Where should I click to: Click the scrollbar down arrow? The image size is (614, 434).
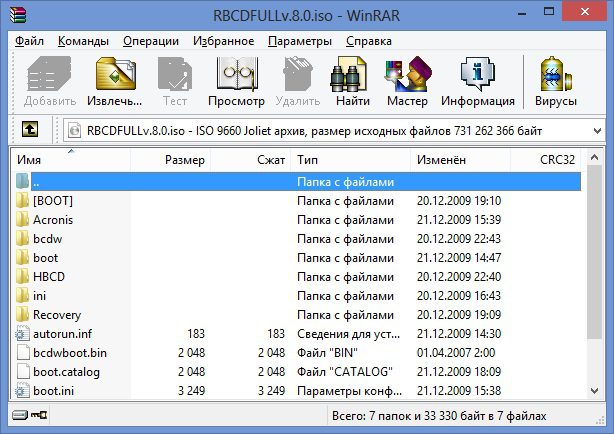point(594,391)
